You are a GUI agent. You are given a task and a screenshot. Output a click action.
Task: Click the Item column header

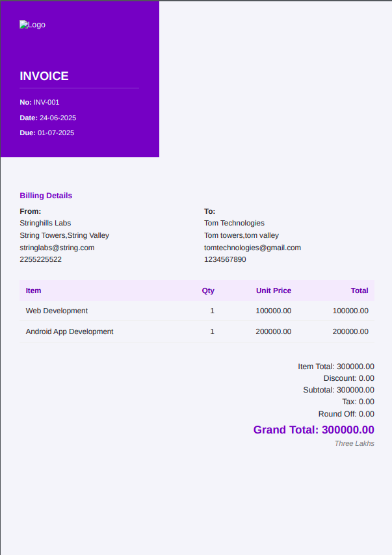[x=33, y=290]
